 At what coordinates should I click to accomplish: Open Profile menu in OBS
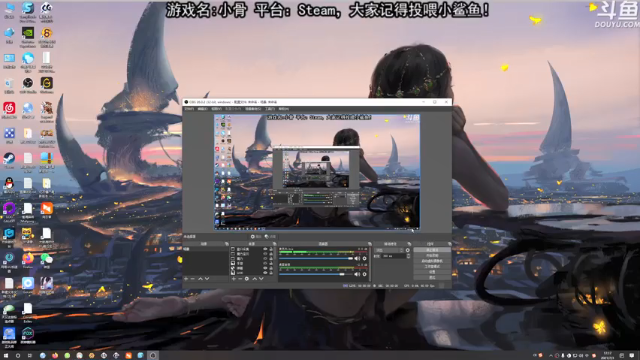pos(233,109)
